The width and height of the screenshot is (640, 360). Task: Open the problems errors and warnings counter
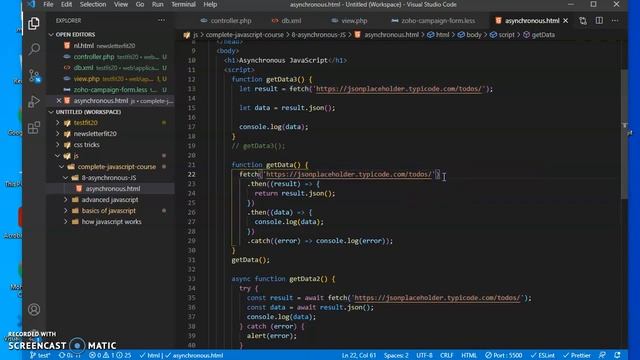pos(110,356)
